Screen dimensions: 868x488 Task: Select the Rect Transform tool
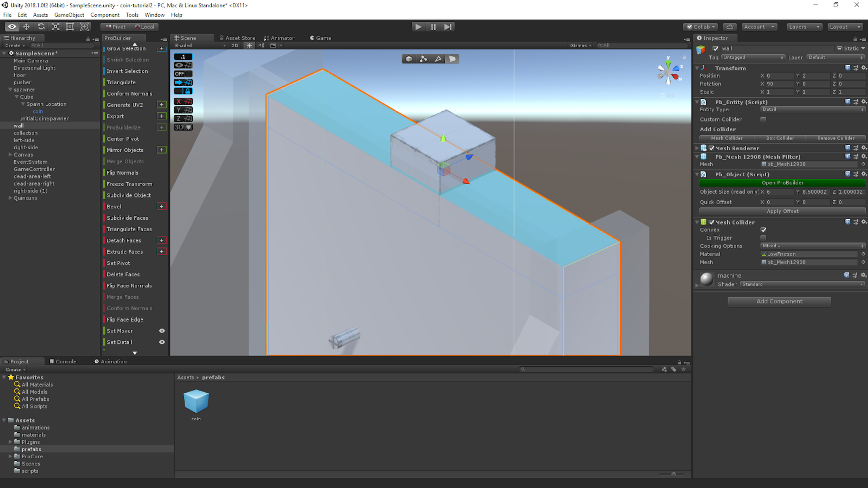(70, 27)
